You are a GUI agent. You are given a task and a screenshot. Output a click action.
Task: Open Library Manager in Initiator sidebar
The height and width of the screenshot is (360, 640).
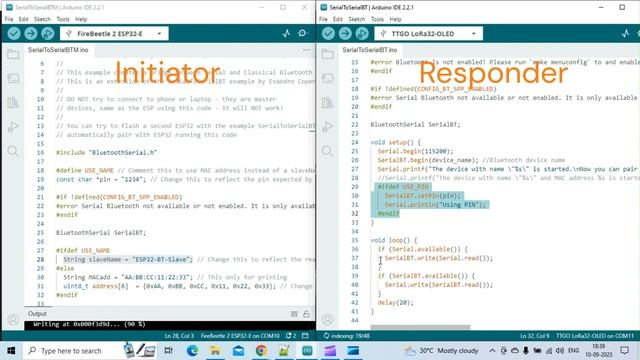13,102
